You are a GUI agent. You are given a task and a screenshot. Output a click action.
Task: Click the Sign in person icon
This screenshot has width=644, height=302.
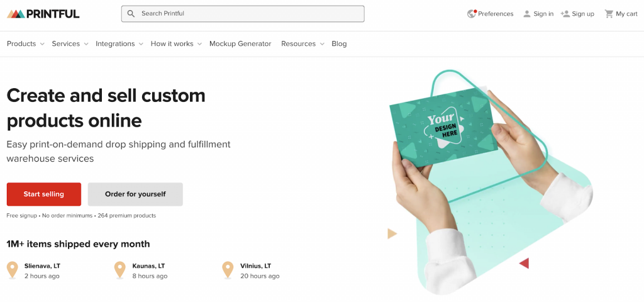click(x=527, y=14)
